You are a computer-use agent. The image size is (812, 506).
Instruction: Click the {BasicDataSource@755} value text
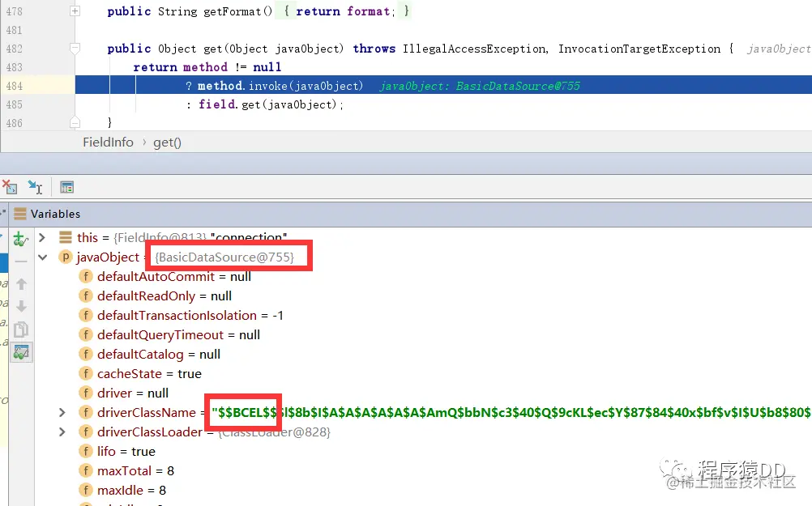pos(224,257)
